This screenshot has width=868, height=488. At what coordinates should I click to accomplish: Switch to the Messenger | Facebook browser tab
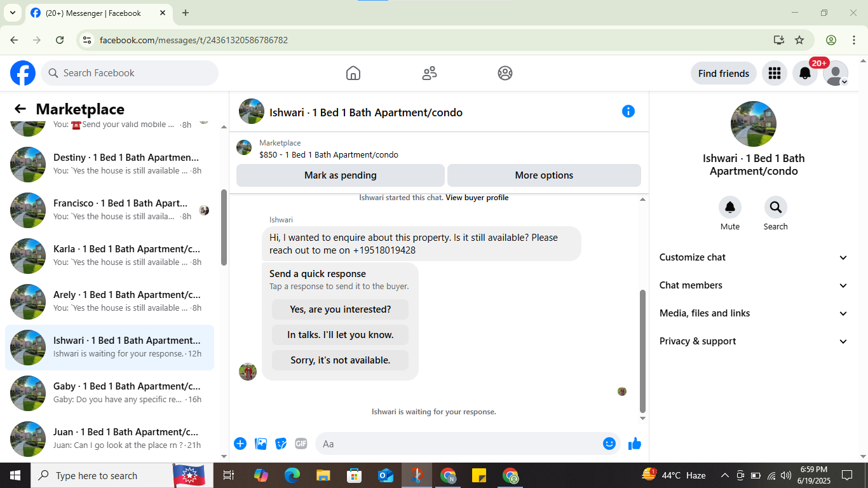98,13
